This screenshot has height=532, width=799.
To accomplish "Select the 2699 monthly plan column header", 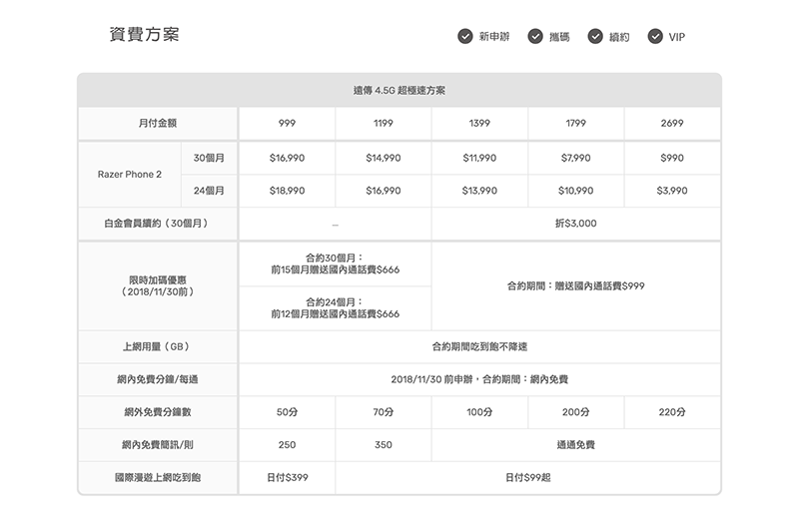I will click(x=672, y=123).
